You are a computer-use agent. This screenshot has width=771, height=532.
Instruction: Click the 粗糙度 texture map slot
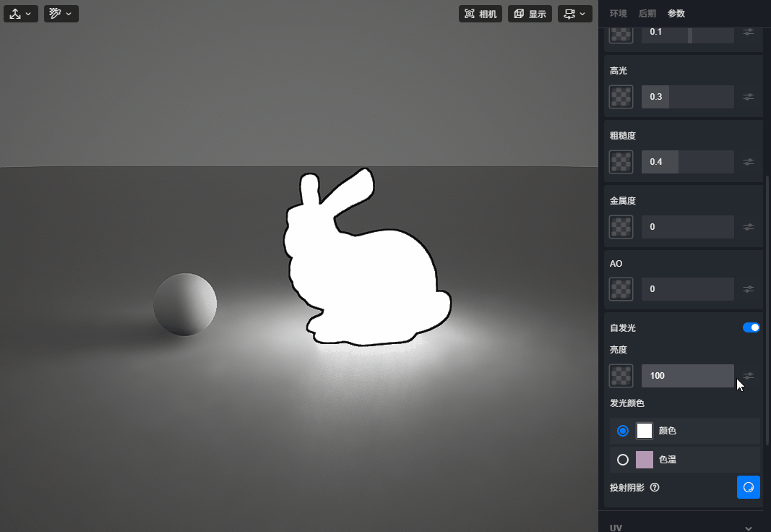coord(621,162)
